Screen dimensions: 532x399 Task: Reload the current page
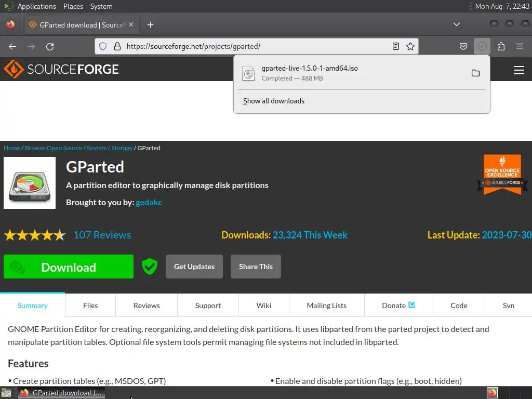[x=50, y=46]
